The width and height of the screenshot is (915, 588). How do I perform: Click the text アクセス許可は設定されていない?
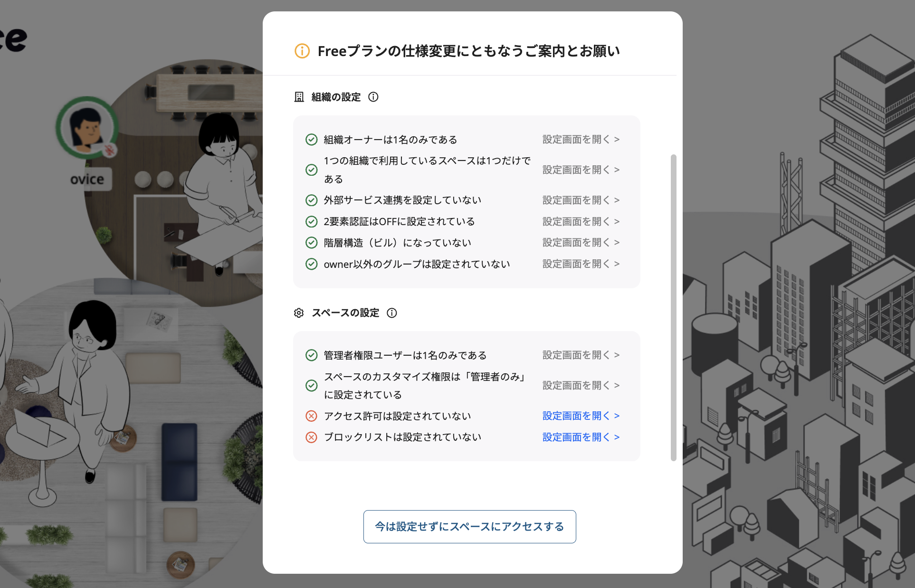[397, 416]
